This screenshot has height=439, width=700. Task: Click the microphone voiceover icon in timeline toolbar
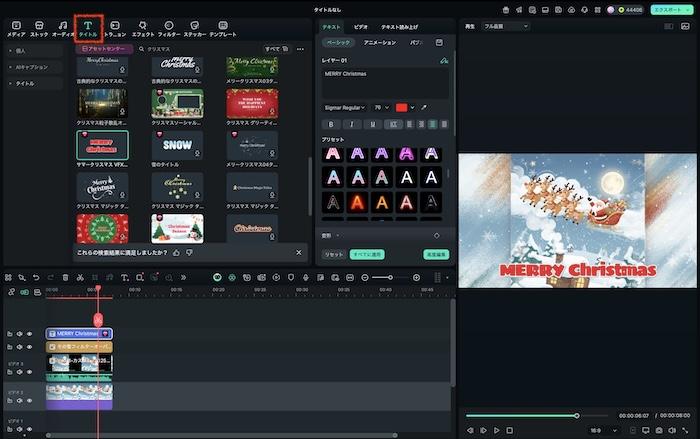(306, 278)
